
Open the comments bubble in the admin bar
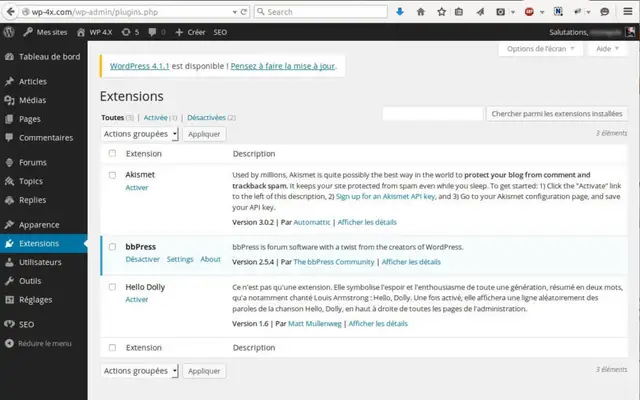tap(157, 32)
